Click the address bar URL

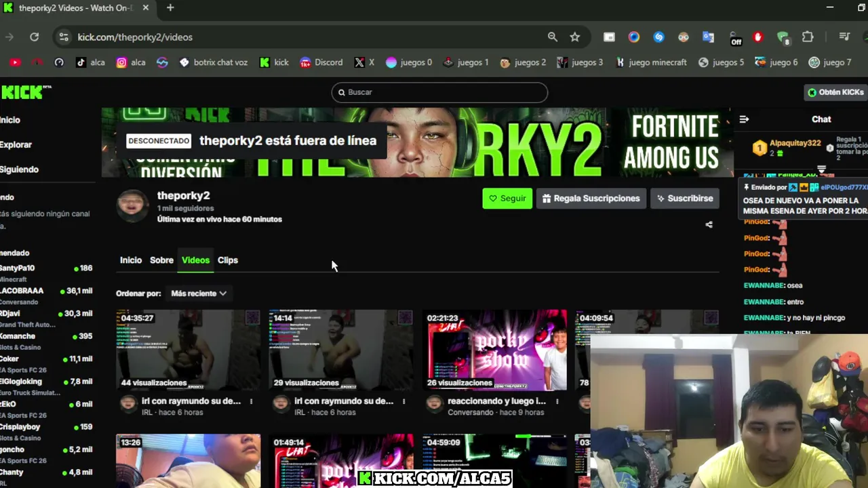coord(135,37)
